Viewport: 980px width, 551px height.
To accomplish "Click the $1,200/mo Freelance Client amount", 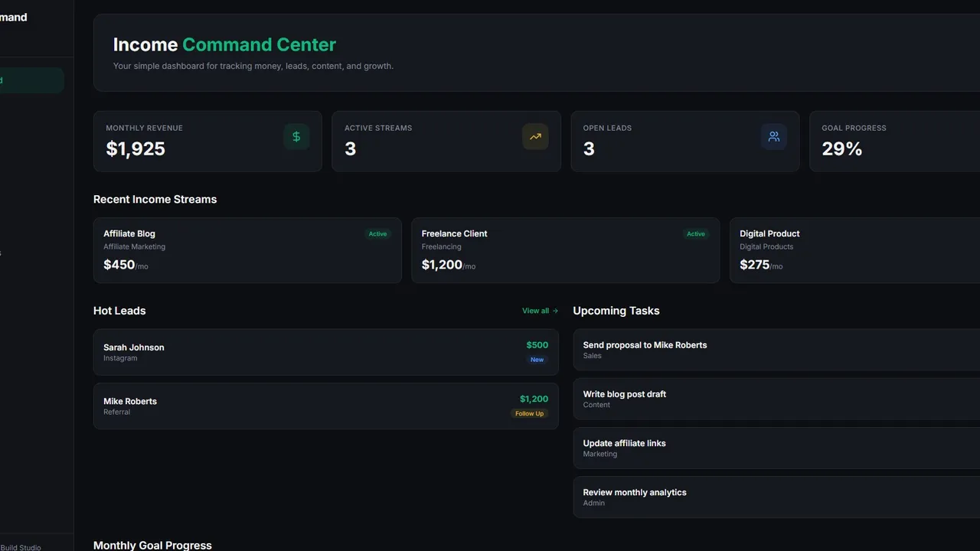I will [x=449, y=265].
